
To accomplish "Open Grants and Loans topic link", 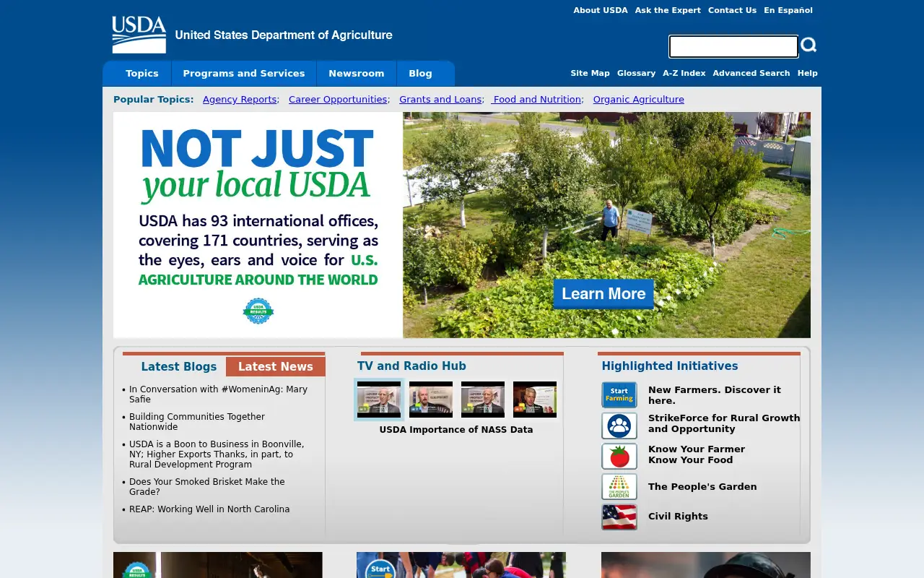I will tap(440, 100).
